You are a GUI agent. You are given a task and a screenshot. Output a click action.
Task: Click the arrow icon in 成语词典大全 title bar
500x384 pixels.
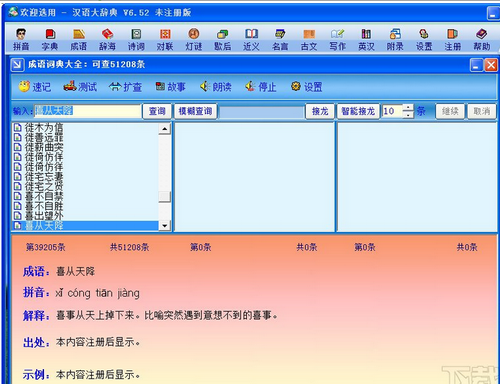click(x=17, y=65)
